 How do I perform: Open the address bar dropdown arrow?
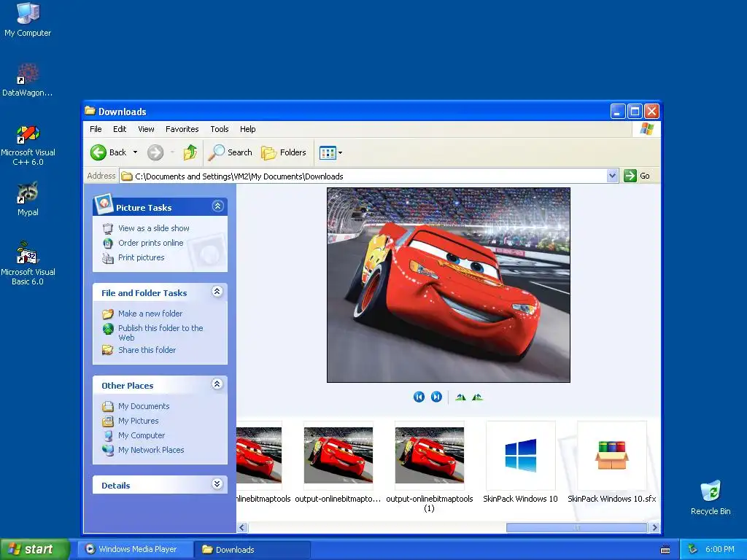coord(613,176)
